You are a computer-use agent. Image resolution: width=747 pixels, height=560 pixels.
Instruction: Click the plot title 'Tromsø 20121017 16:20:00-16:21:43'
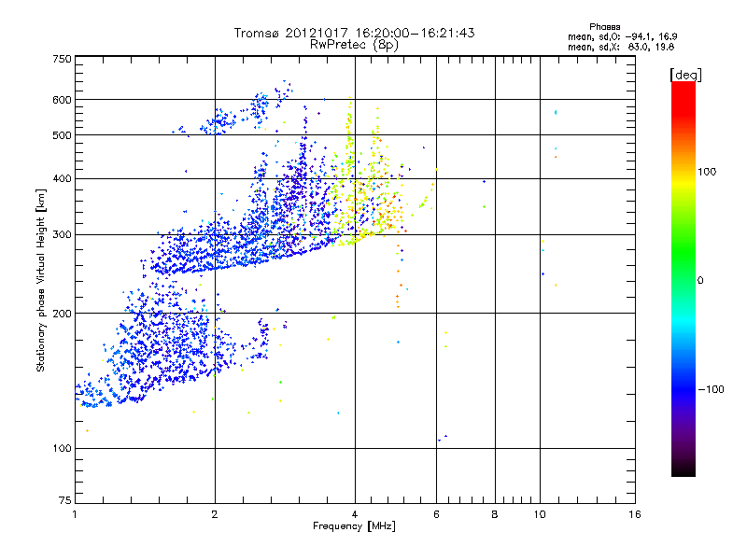click(354, 33)
